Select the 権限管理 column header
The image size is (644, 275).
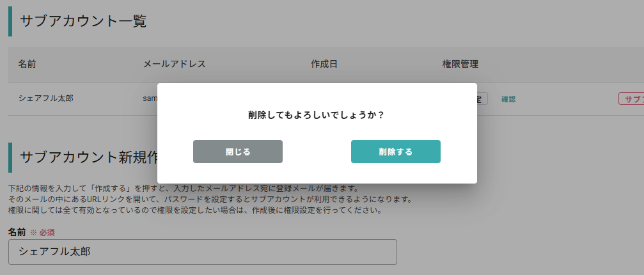[460, 64]
